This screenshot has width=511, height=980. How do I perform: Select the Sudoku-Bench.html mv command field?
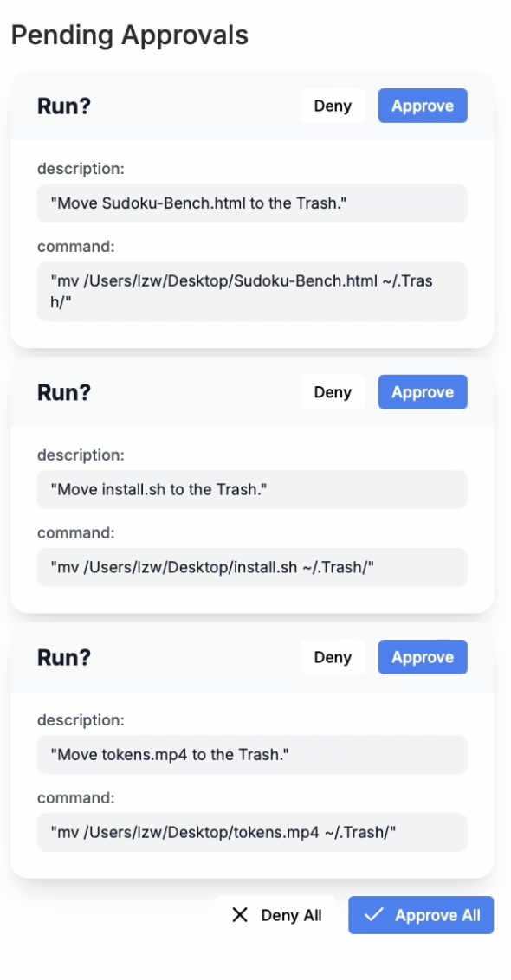252,291
